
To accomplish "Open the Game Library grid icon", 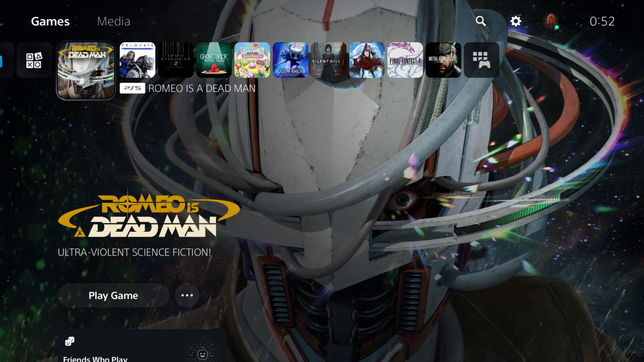I will [x=481, y=60].
